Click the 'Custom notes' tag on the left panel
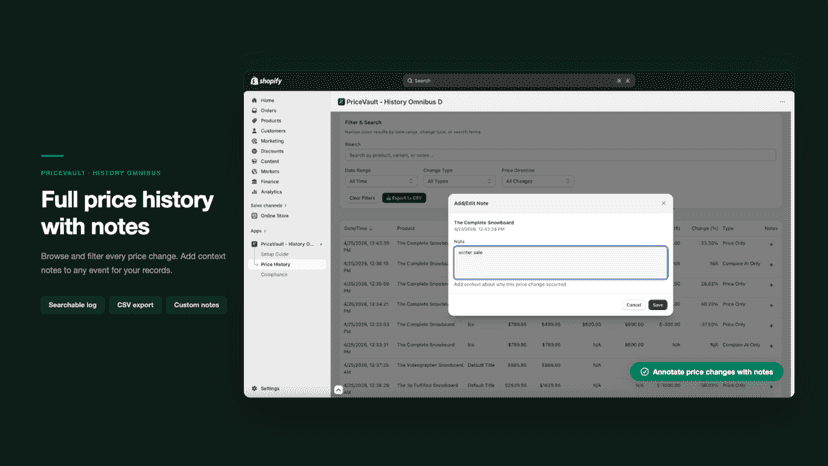 (x=196, y=305)
